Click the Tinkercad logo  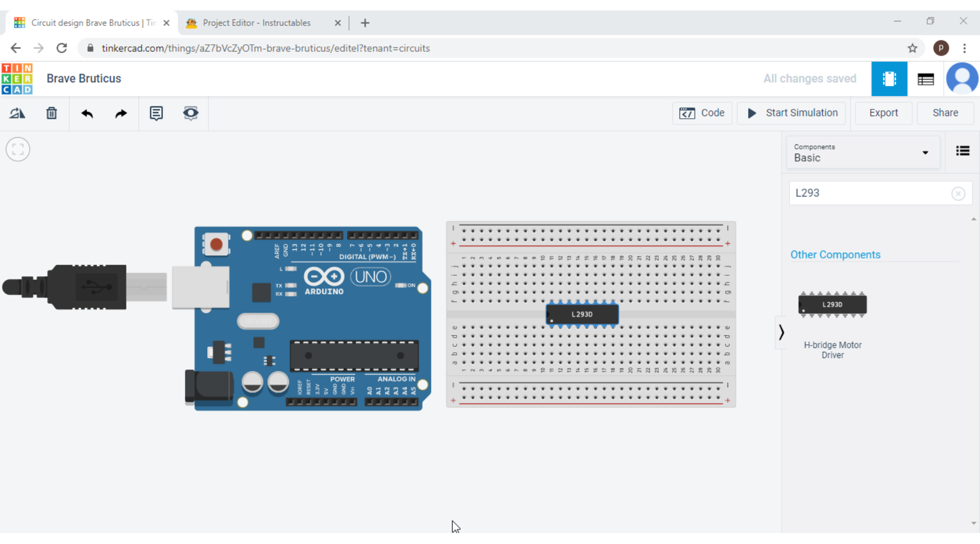17,79
